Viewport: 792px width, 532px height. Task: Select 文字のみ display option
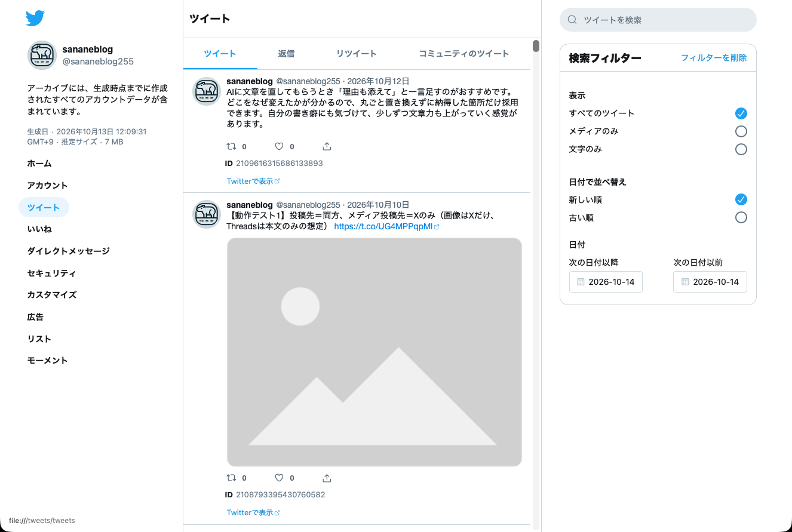(x=741, y=149)
